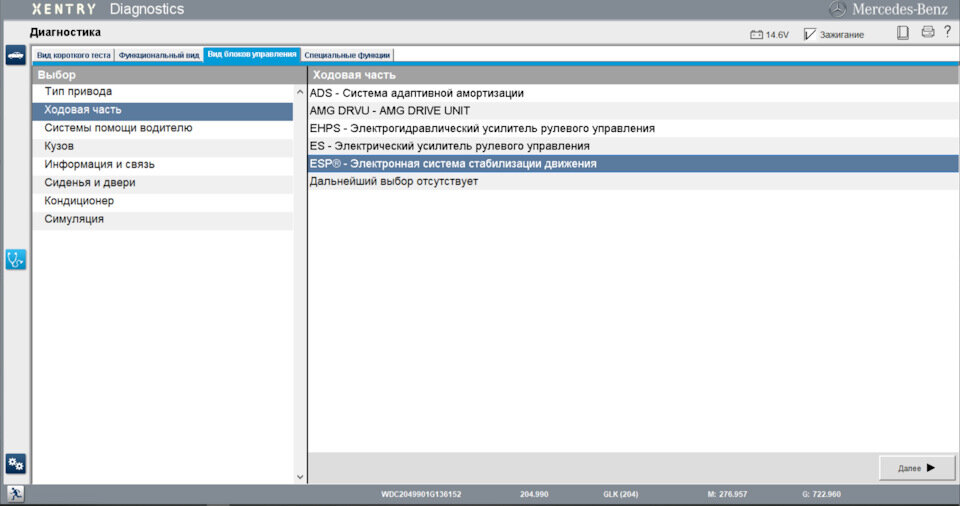The height and width of the screenshot is (506, 960).
Task: Open Специальные функции tab
Action: click(347, 55)
